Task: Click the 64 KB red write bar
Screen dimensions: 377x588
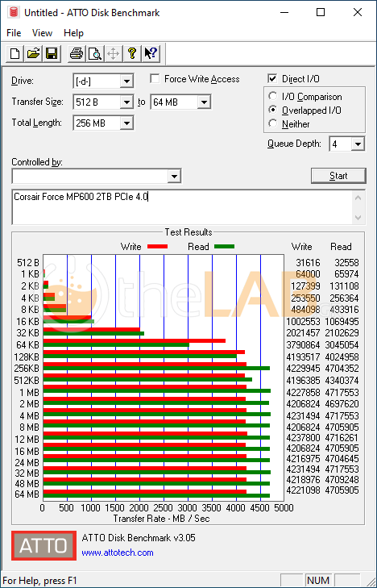Action: (x=135, y=340)
